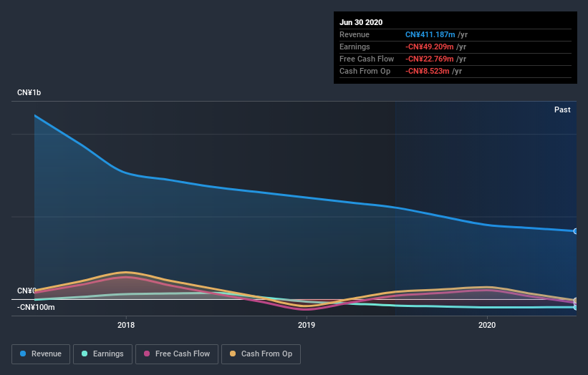Image resolution: width=588 pixels, height=375 pixels.
Task: Click the Free Cash Flow label in tooltip
Action: click(x=367, y=59)
